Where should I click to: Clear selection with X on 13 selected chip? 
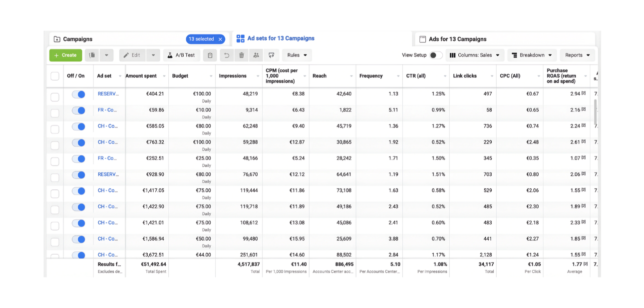220,39
